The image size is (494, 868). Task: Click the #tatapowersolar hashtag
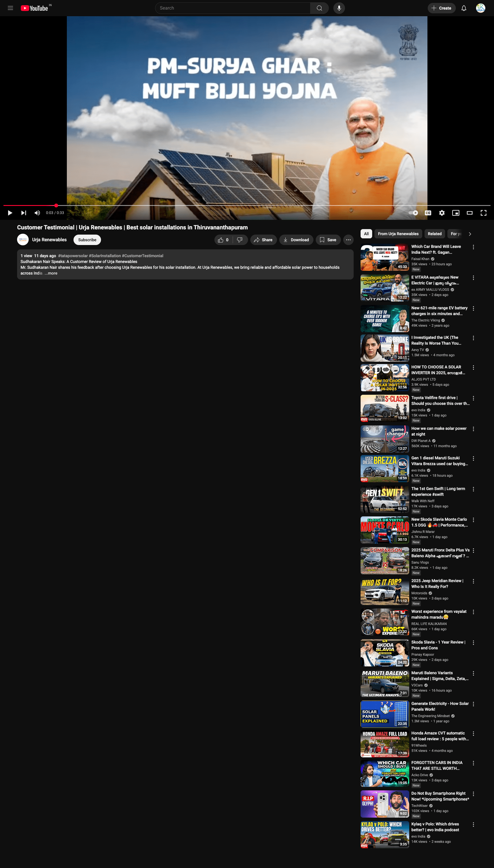click(x=73, y=256)
